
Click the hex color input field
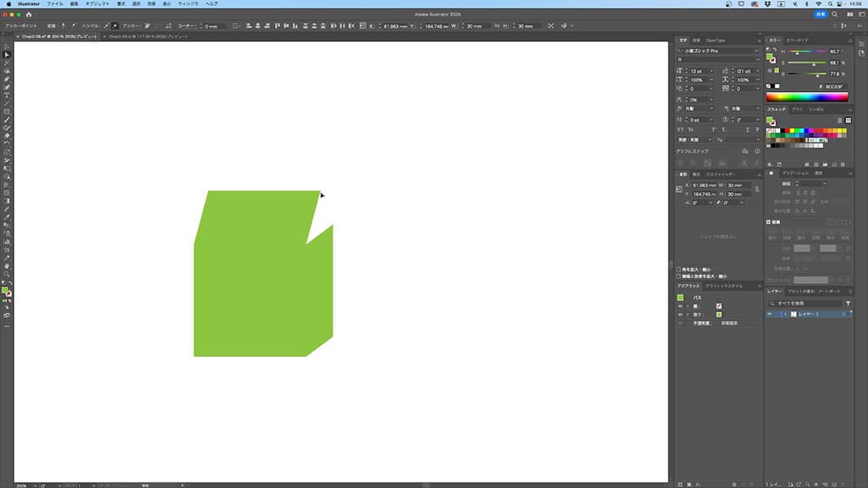coord(835,86)
